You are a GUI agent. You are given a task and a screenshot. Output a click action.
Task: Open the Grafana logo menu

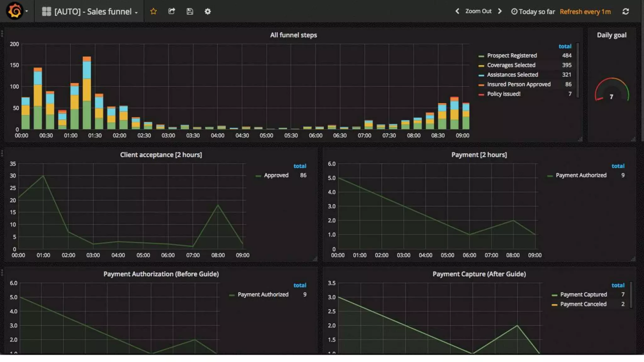coord(15,11)
